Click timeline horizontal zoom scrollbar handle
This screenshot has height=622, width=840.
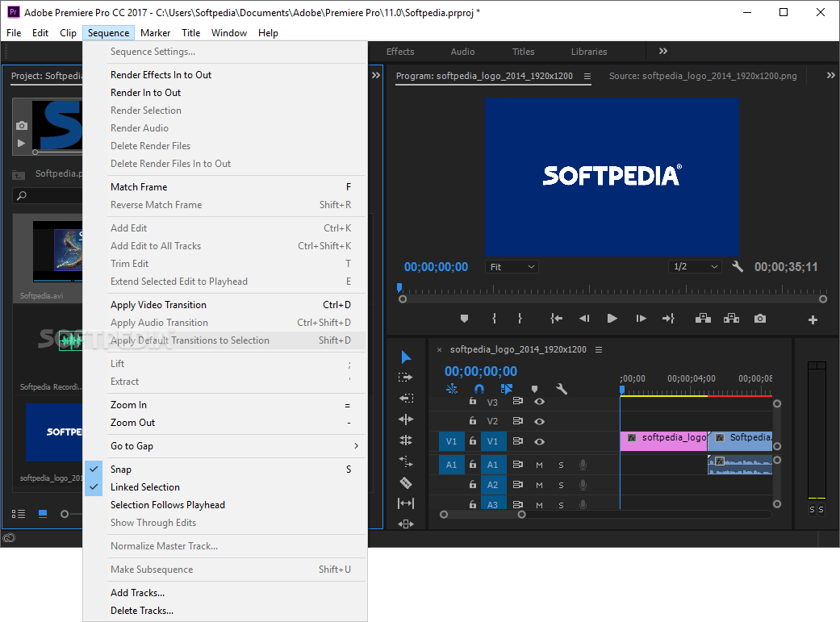(x=521, y=515)
